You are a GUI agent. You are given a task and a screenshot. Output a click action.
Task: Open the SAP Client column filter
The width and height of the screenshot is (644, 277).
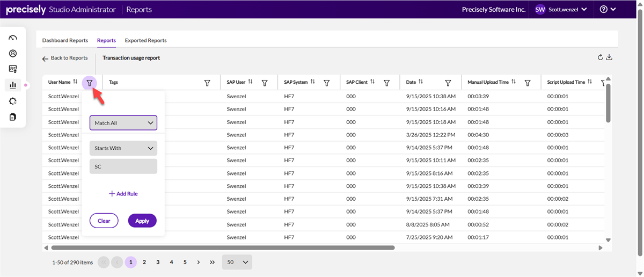tap(386, 83)
